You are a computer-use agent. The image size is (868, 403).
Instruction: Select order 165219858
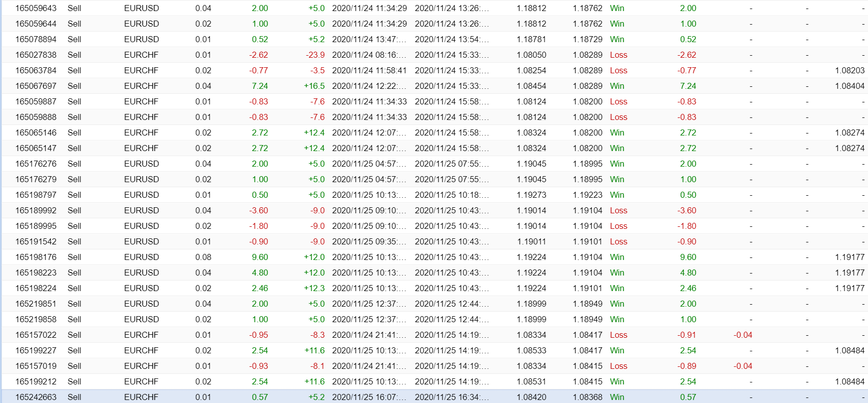pyautogui.click(x=36, y=319)
